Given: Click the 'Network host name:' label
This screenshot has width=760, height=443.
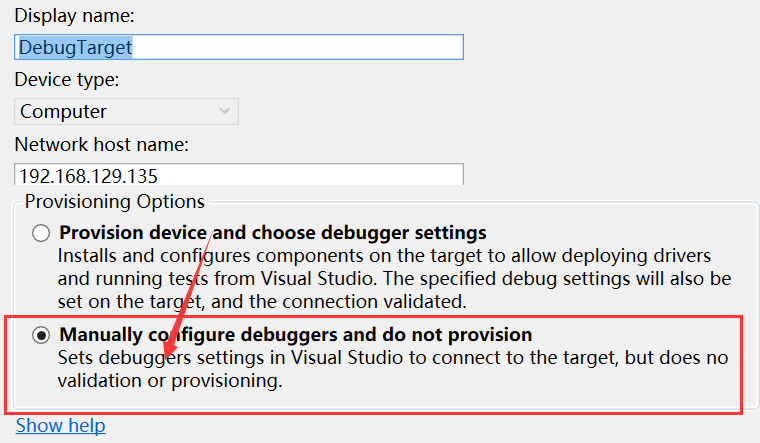Looking at the screenshot, I should 102,144.
